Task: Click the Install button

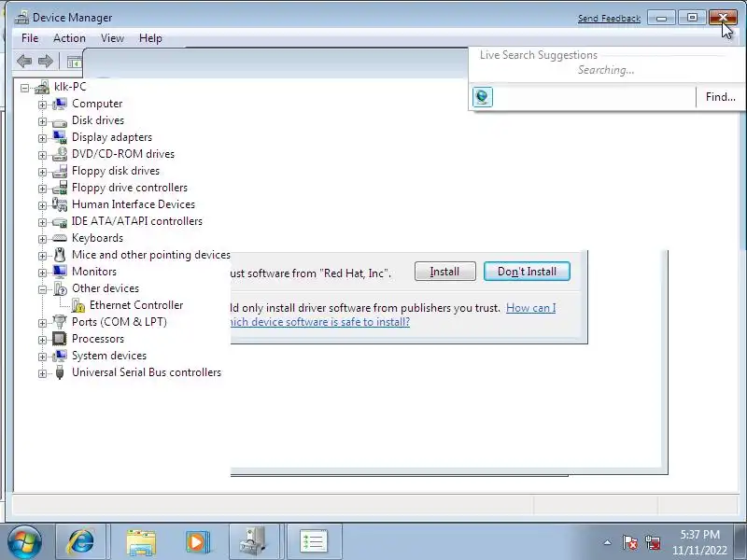Action: coord(445,272)
